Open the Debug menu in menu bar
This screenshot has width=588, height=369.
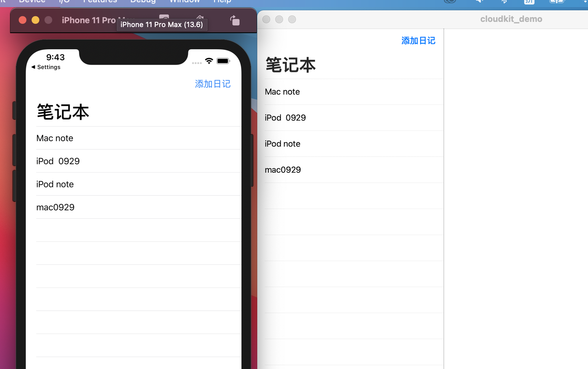coord(143,2)
